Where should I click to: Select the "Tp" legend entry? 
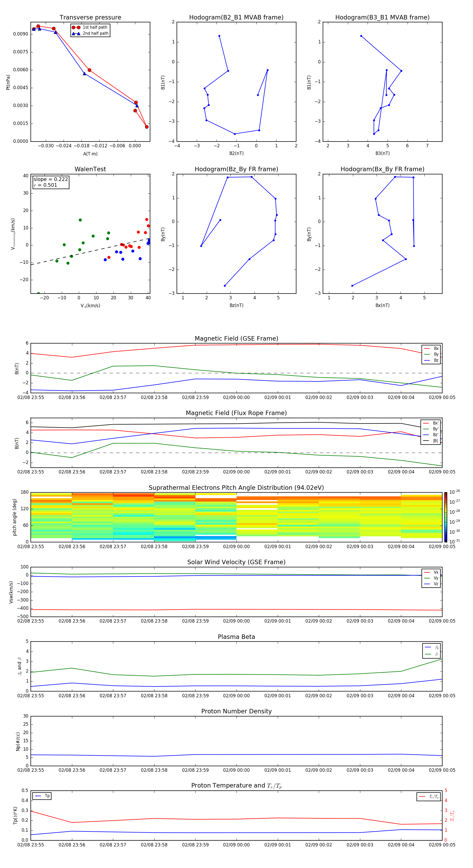tap(42, 796)
